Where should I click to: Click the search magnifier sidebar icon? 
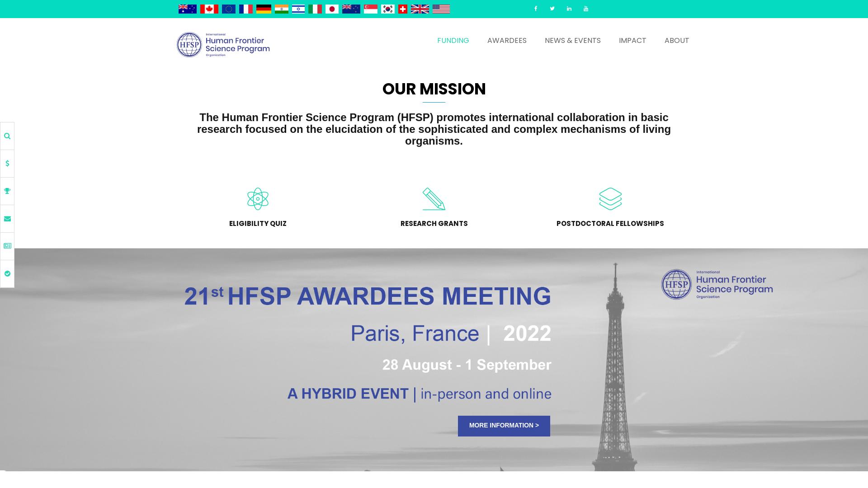(7, 136)
